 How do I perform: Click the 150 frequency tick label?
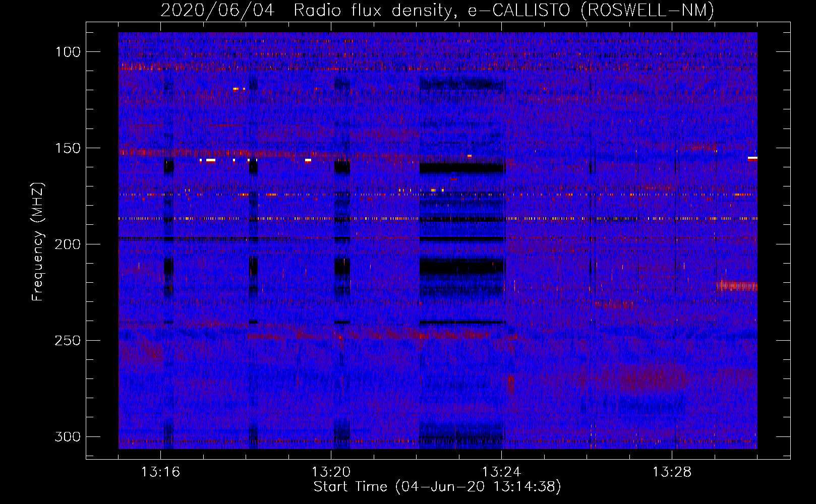pos(68,148)
